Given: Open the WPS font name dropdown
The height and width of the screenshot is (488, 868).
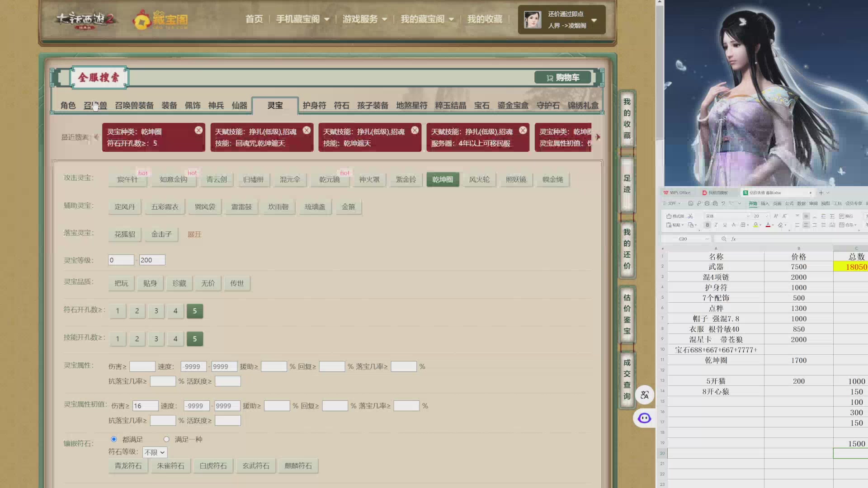Looking at the screenshot, I should coord(748,216).
